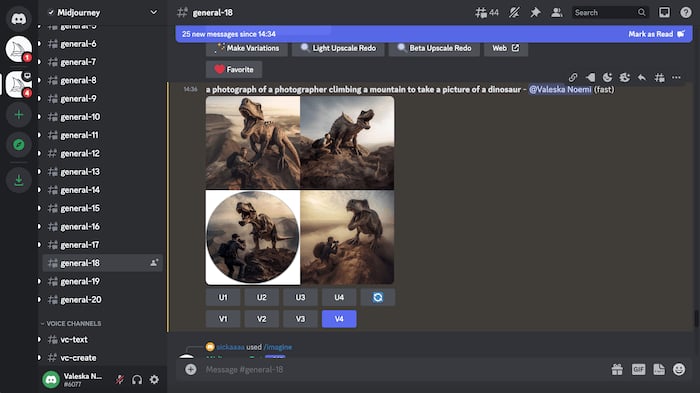
Task: Toggle notification settings bell icon in header
Action: tap(514, 13)
